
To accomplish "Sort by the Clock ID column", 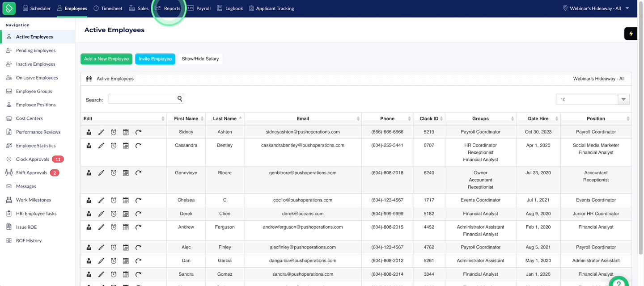I will (429, 118).
